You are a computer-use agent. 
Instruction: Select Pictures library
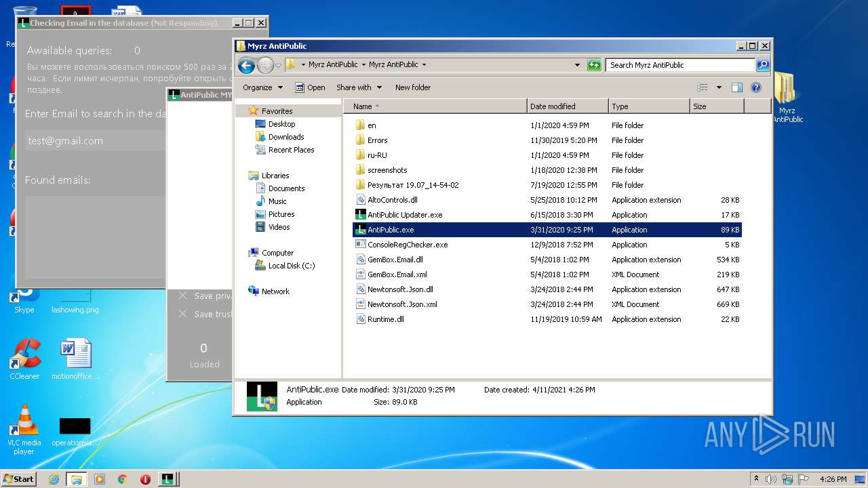click(x=281, y=214)
